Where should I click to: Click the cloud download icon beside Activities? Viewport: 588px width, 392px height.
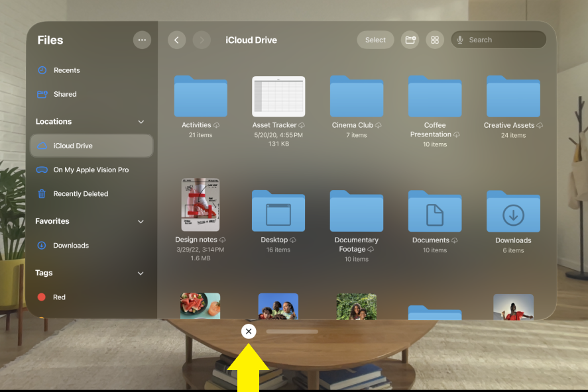[x=216, y=125]
